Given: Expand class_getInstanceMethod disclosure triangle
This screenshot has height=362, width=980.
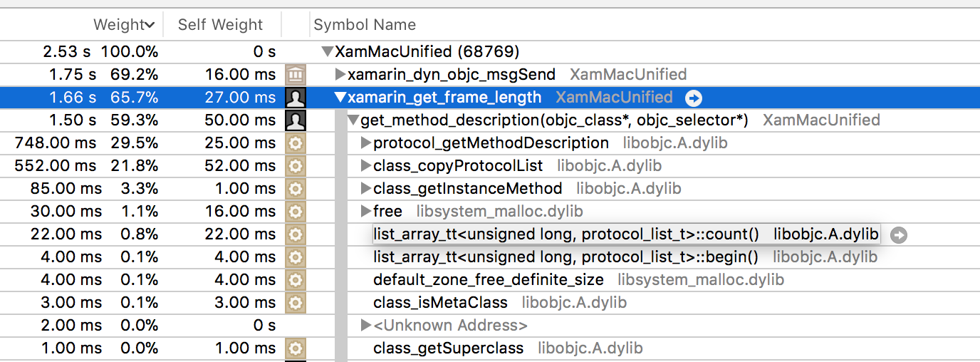Looking at the screenshot, I should pos(366,189).
